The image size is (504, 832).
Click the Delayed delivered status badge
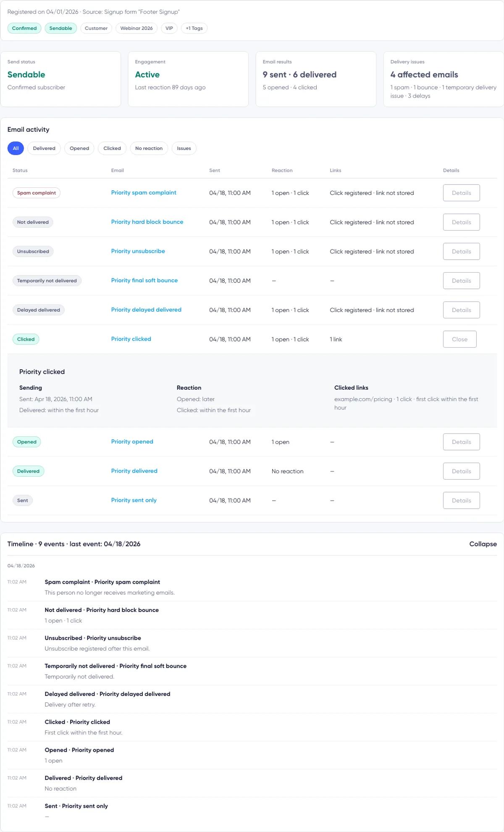[x=39, y=310]
